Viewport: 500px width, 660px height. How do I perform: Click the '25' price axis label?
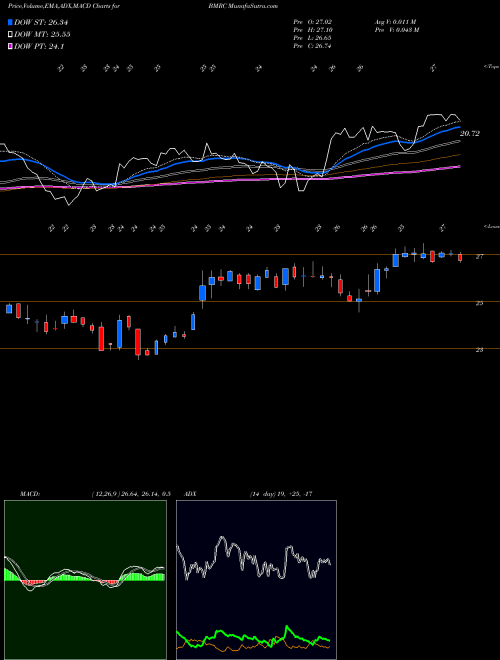point(479,303)
